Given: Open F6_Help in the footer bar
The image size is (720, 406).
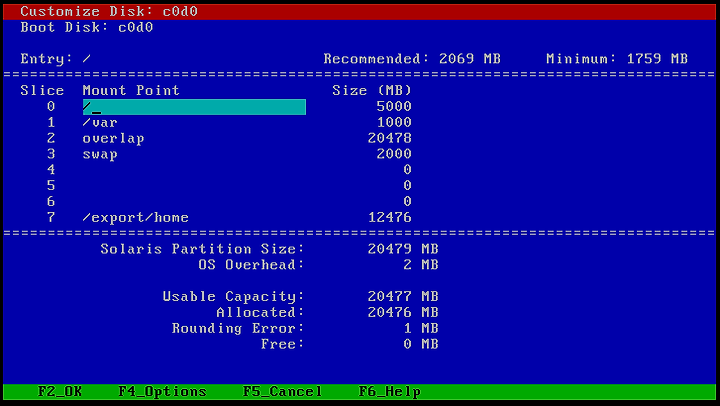Looking at the screenshot, I should (389, 392).
